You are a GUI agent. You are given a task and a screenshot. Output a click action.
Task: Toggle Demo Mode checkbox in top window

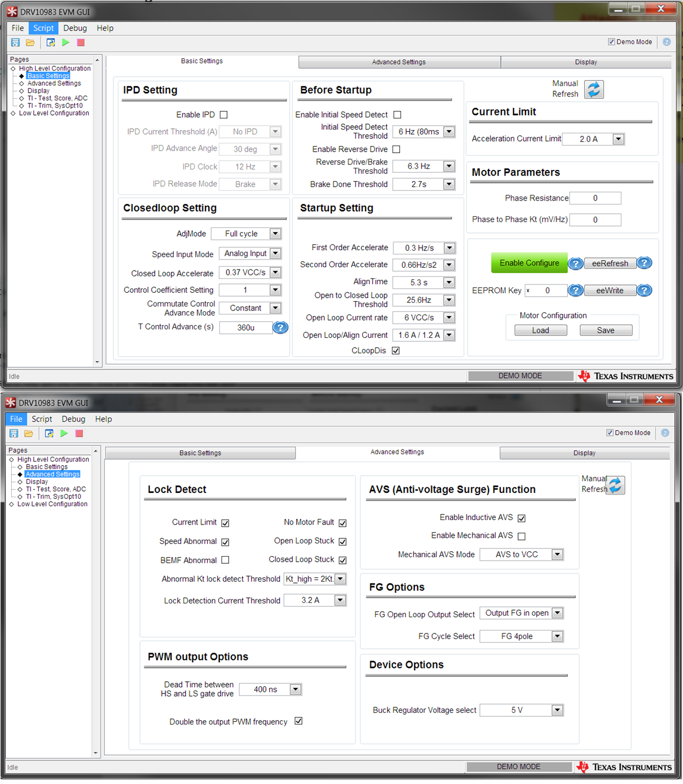click(x=611, y=42)
